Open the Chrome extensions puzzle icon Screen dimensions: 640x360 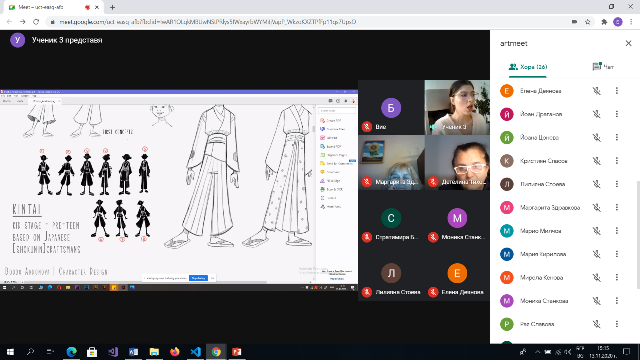click(x=604, y=22)
